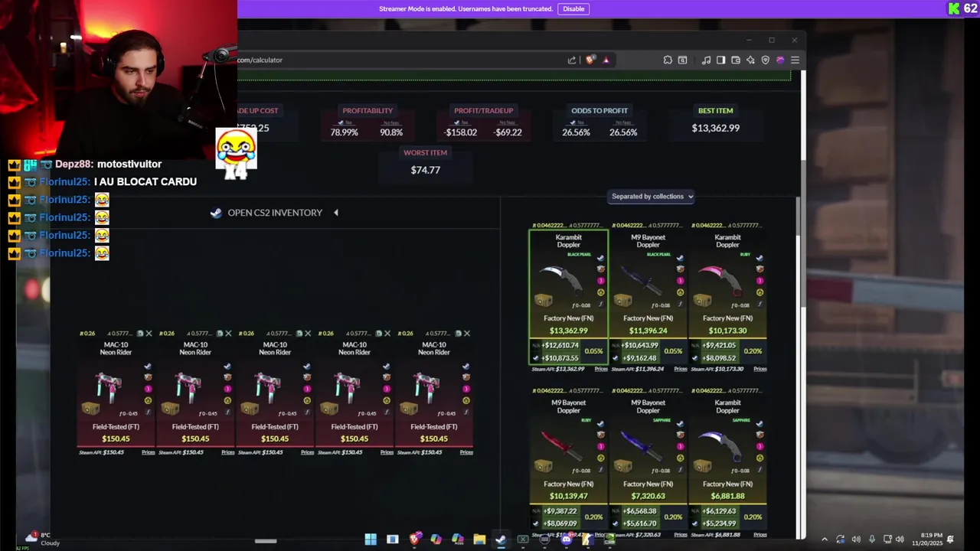Image resolution: width=980 pixels, height=551 pixels.
Task: Open the Separated by collections dropdown
Action: 652,197
